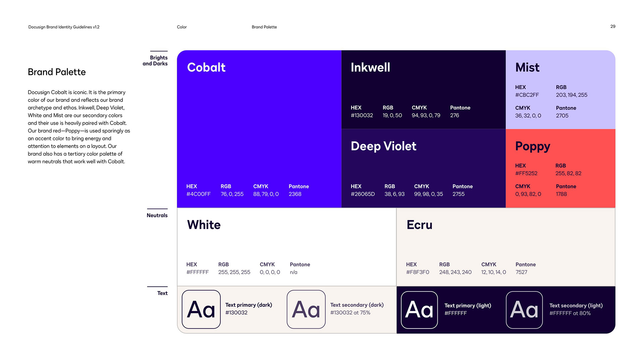The height and width of the screenshot is (362, 644).
Task: Select the Ecru neutral swatch title
Action: (x=419, y=225)
